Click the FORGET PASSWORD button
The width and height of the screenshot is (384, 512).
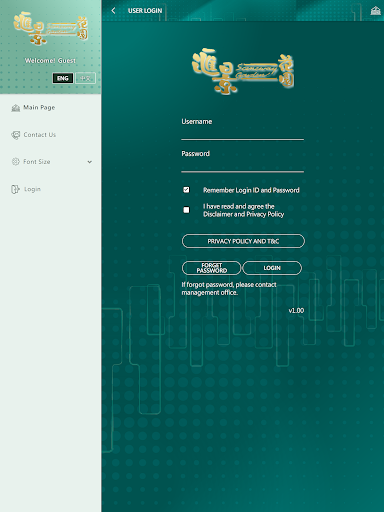tap(211, 268)
